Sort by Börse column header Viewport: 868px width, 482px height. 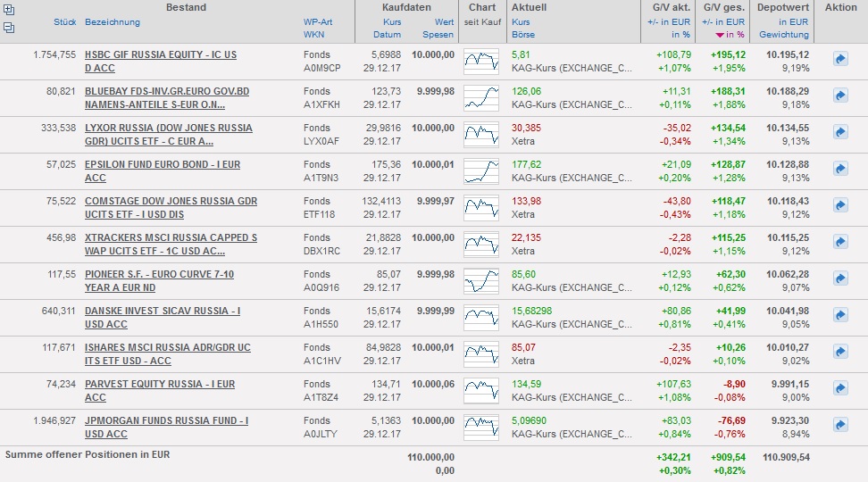(x=523, y=34)
